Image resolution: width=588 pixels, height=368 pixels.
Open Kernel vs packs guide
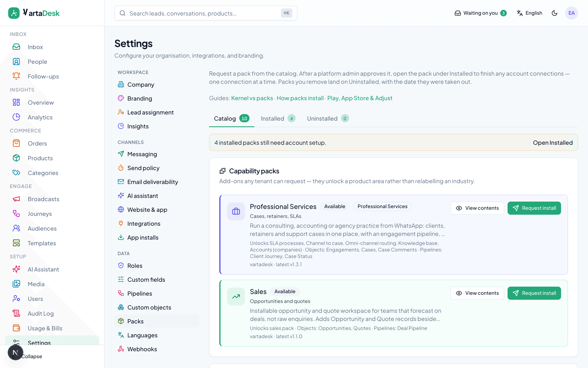coord(252,98)
